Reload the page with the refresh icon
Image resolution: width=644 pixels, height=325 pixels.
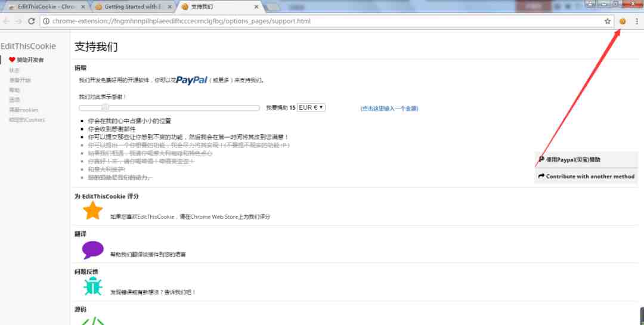31,21
